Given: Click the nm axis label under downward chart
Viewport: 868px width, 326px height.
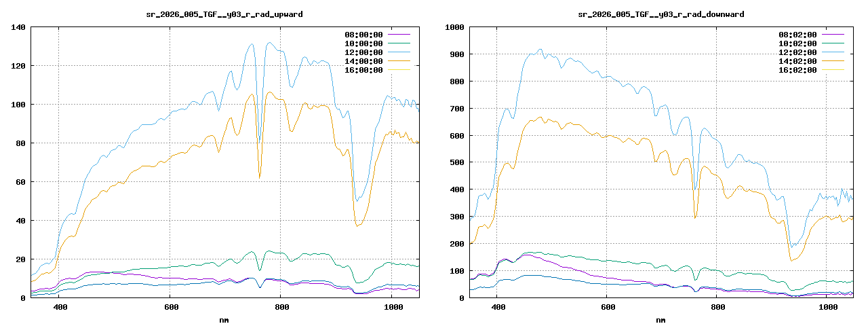Looking at the screenshot, I should pos(660,319).
